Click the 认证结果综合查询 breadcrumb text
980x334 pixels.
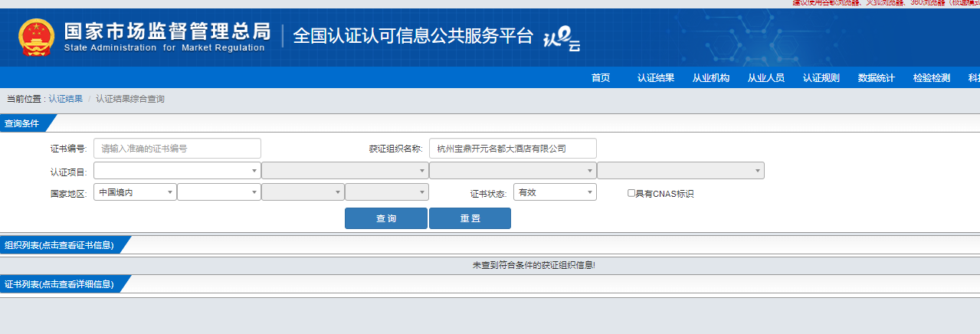coord(130,99)
